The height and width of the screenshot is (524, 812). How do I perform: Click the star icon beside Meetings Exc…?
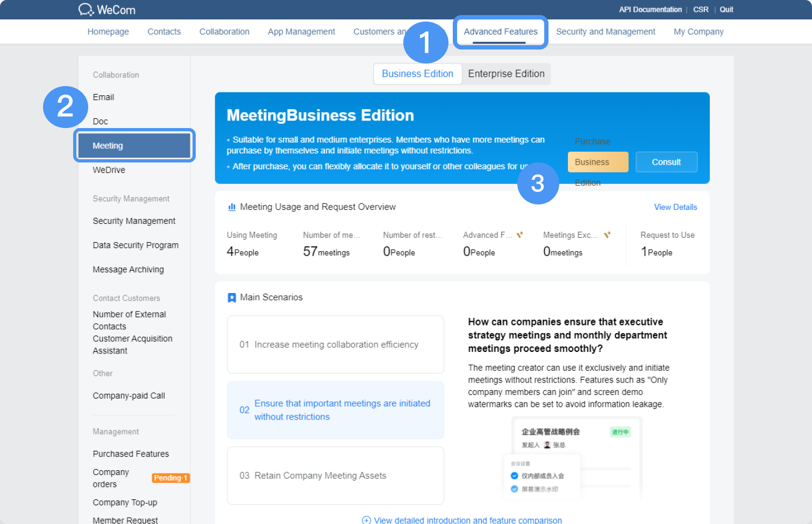(607, 235)
